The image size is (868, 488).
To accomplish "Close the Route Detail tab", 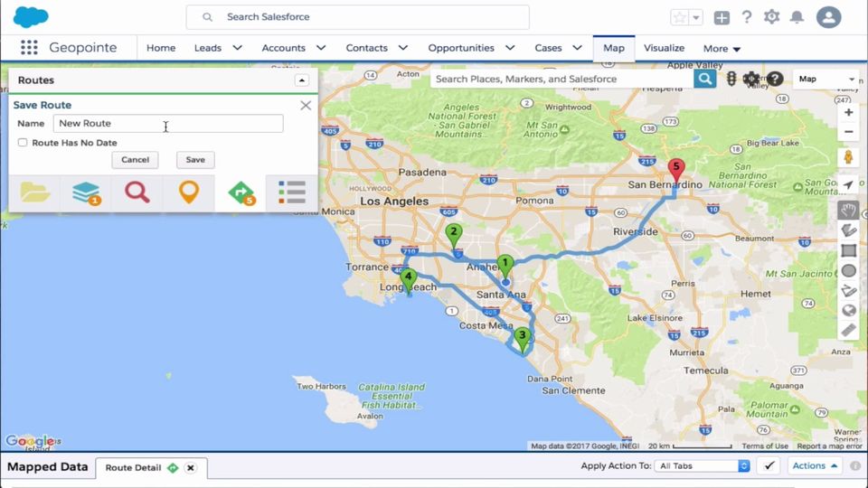I will tap(191, 468).
